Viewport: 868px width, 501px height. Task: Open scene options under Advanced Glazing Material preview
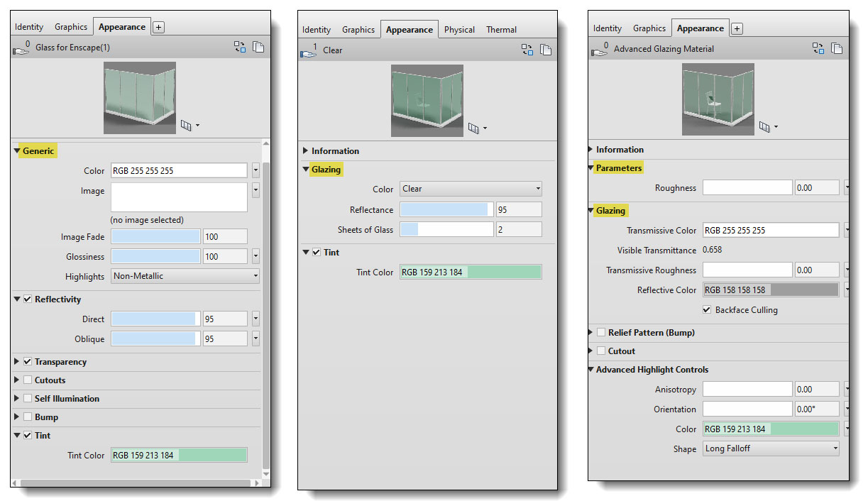(x=768, y=127)
